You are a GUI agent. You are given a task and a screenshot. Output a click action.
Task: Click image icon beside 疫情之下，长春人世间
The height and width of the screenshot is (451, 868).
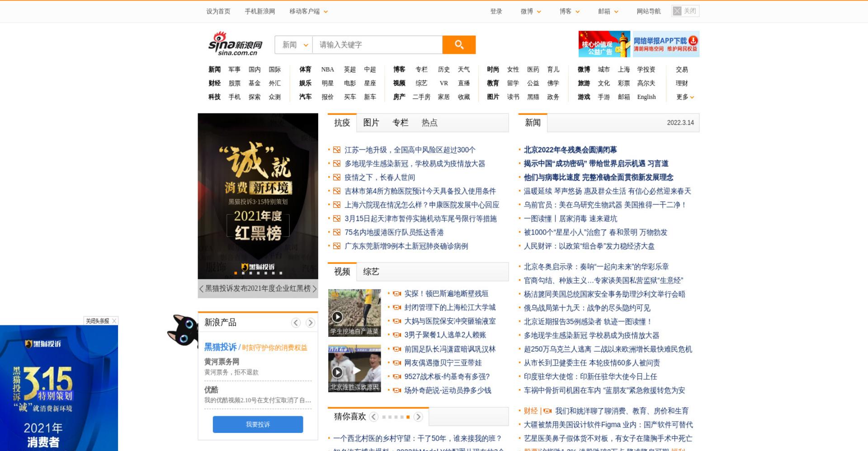coord(337,178)
